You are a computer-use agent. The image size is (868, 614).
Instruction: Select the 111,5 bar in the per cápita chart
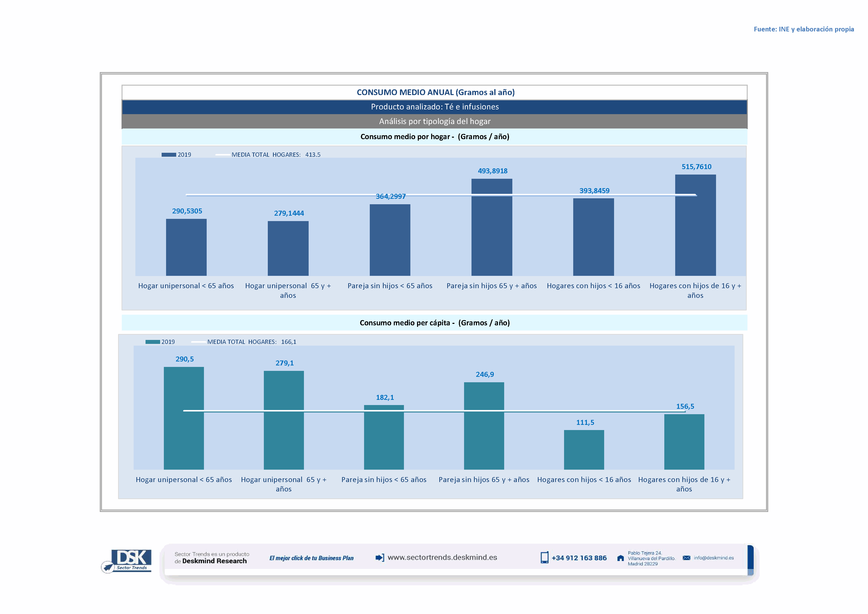tap(584, 450)
